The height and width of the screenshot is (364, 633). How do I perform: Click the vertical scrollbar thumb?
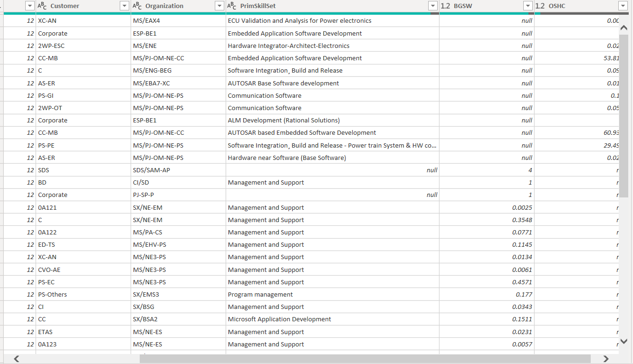click(624, 116)
